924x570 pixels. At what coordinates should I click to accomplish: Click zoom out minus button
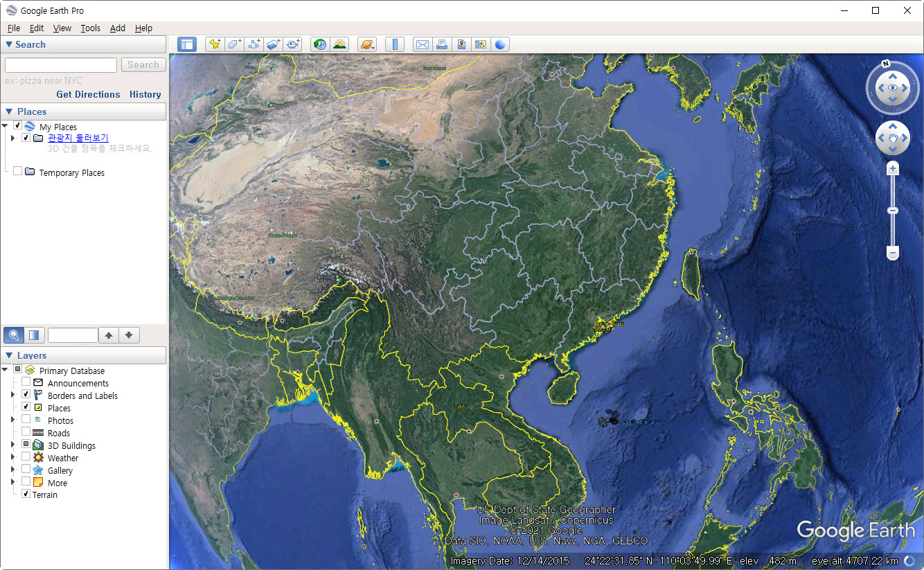893,253
